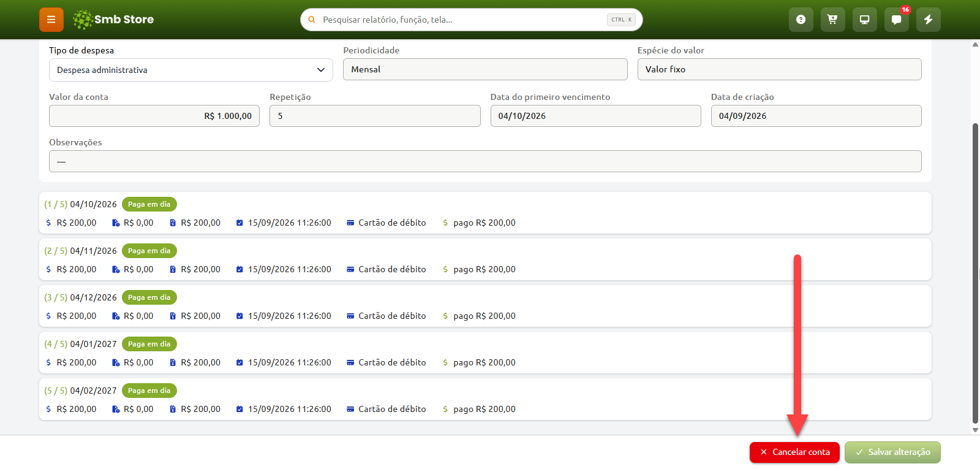Click the Data do primeiro vencimento field
The height and width of the screenshot is (469, 980).
click(x=595, y=116)
